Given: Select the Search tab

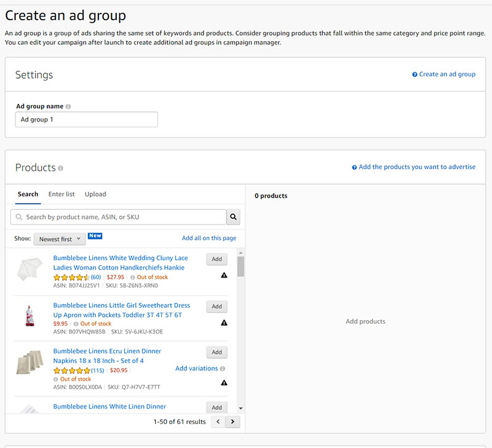Looking at the screenshot, I should [28, 194].
